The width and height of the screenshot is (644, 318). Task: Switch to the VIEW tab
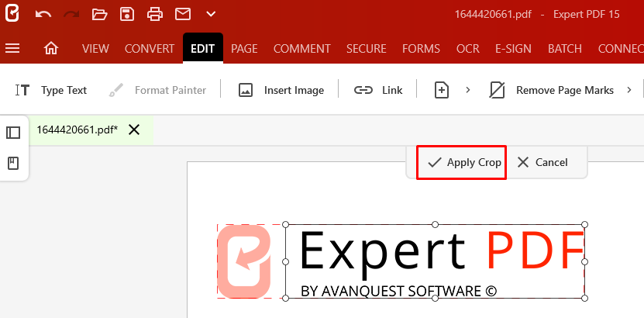(x=95, y=49)
